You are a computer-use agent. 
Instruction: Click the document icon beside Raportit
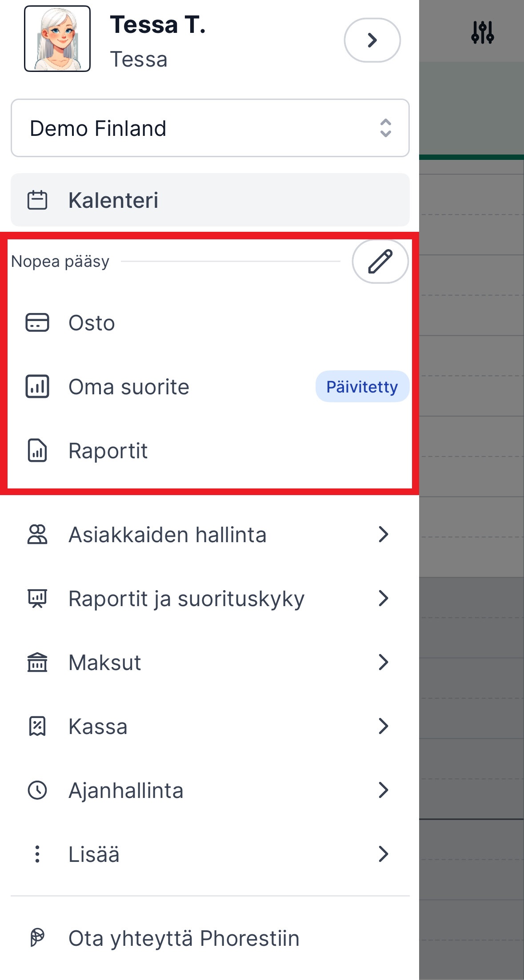pos(37,451)
